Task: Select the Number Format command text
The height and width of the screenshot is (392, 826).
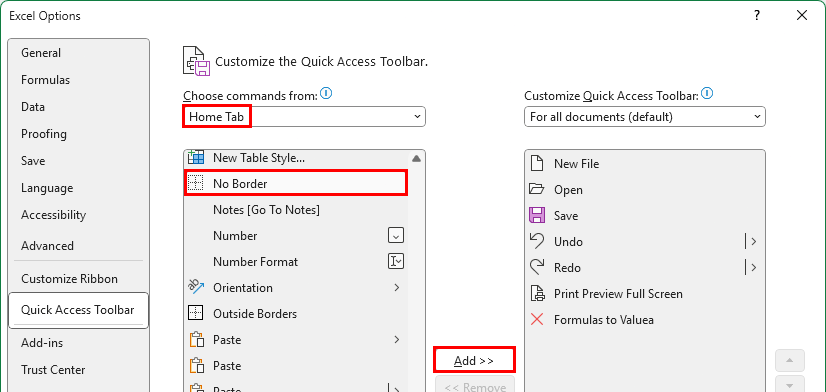Action: 255,261
